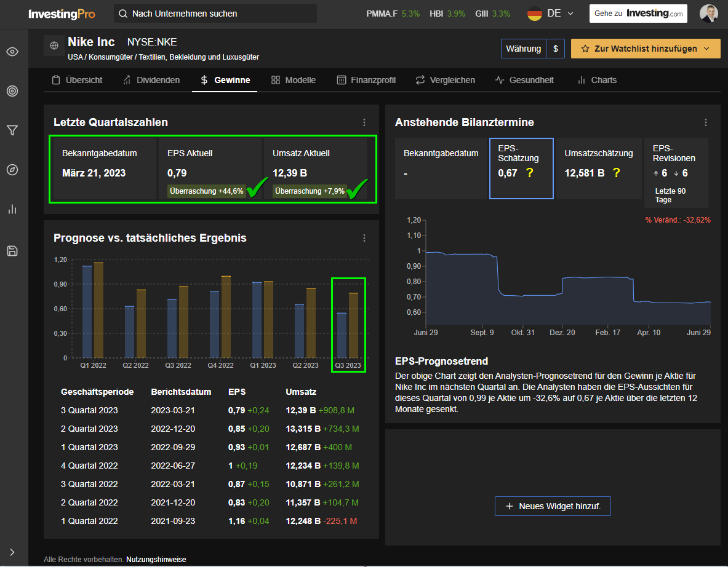Click the NYSE:NKE ticker label

152,42
